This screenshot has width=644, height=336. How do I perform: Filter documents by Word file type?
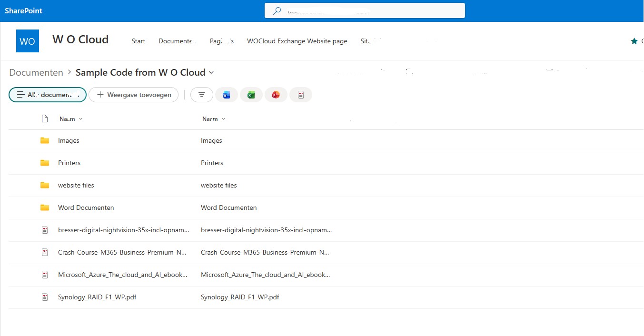[x=226, y=95]
